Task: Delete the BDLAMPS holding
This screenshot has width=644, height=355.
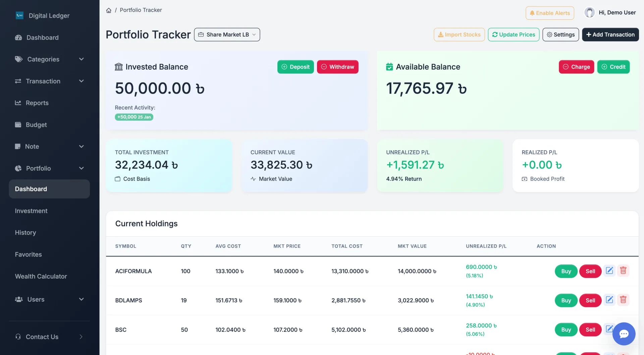Action: pyautogui.click(x=623, y=300)
